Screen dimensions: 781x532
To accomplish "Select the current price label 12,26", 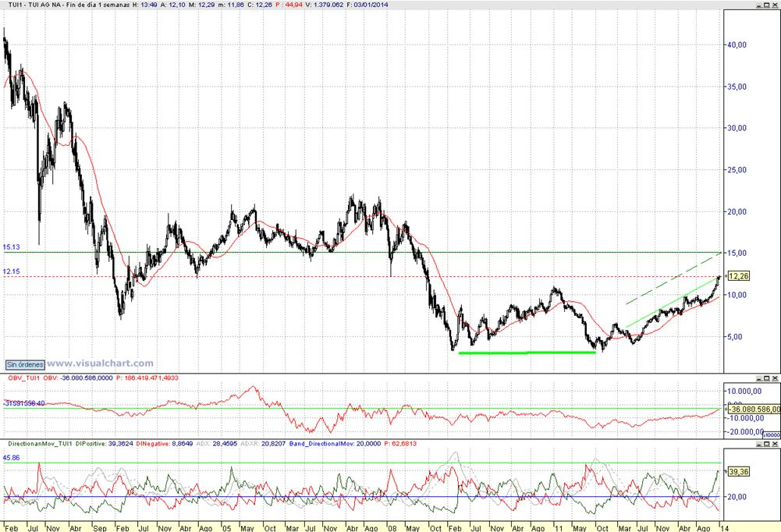I will coord(738,276).
